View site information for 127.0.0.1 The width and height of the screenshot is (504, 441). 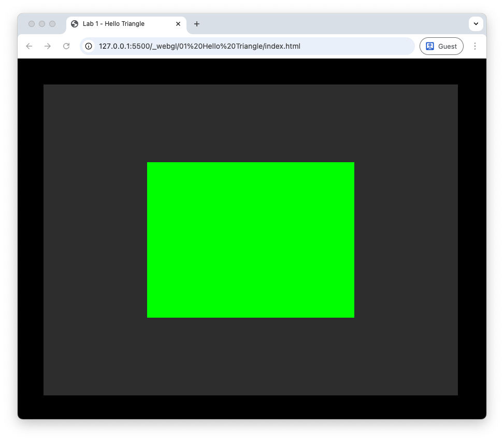[x=89, y=46]
